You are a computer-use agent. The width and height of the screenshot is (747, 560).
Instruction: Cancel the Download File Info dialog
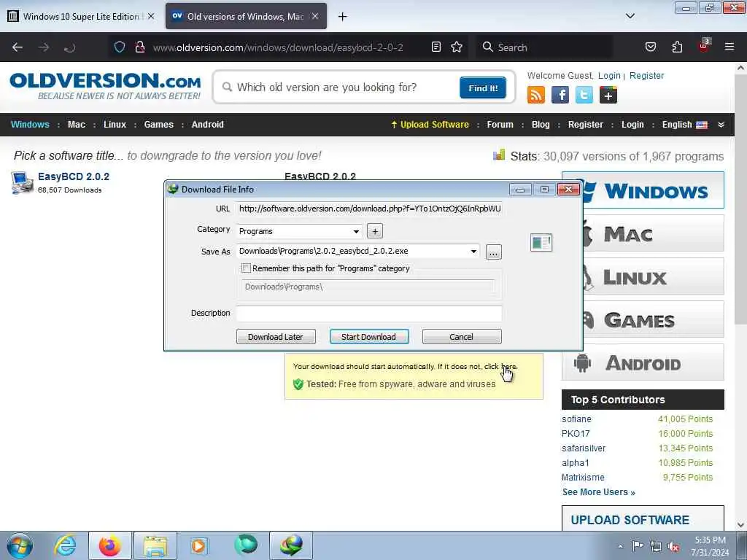462,337
